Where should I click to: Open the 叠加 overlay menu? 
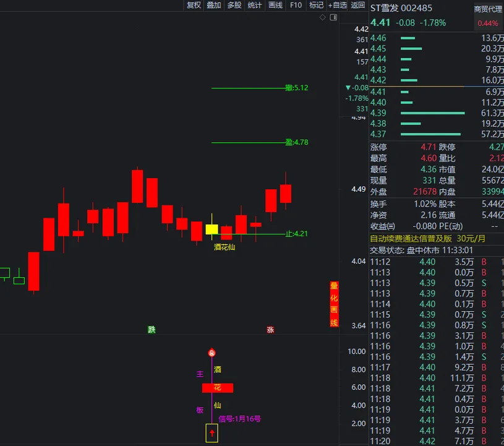(214, 5)
